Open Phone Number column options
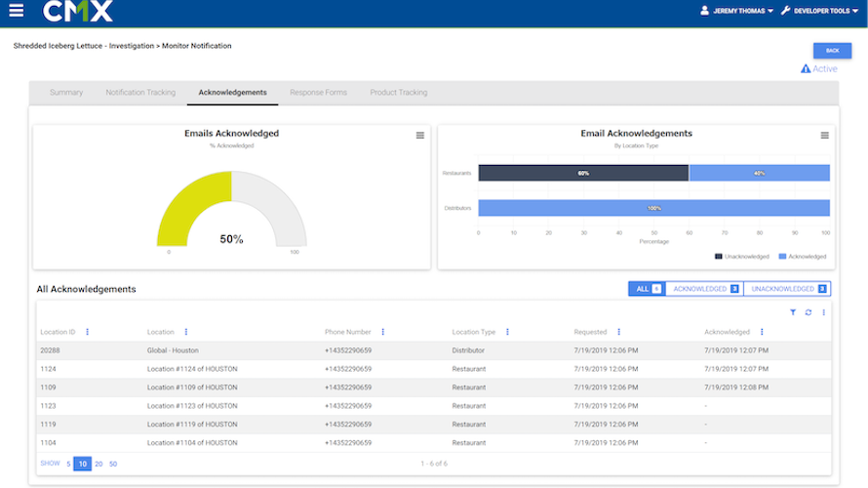 tap(382, 332)
